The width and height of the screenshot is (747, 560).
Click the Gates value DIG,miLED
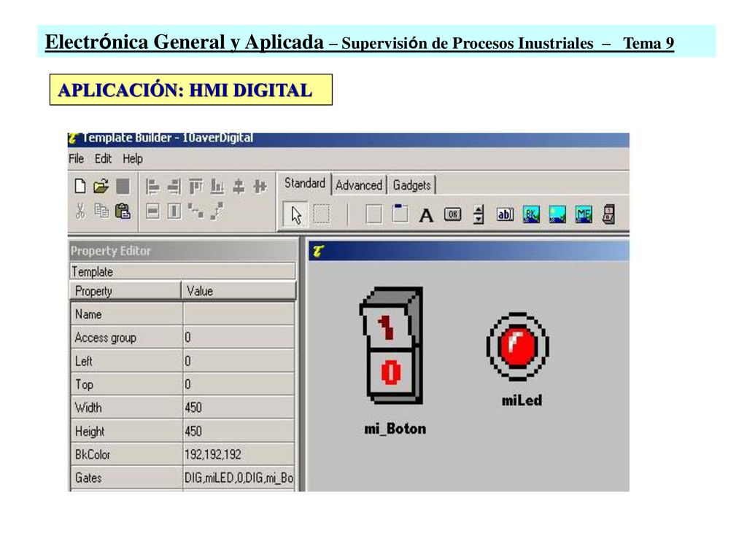click(239, 478)
